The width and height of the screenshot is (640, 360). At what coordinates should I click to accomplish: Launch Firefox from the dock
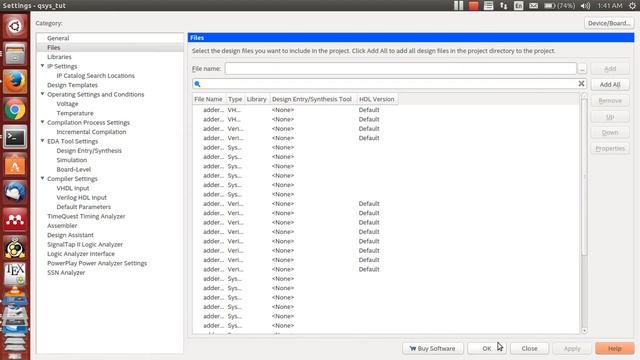[15, 81]
